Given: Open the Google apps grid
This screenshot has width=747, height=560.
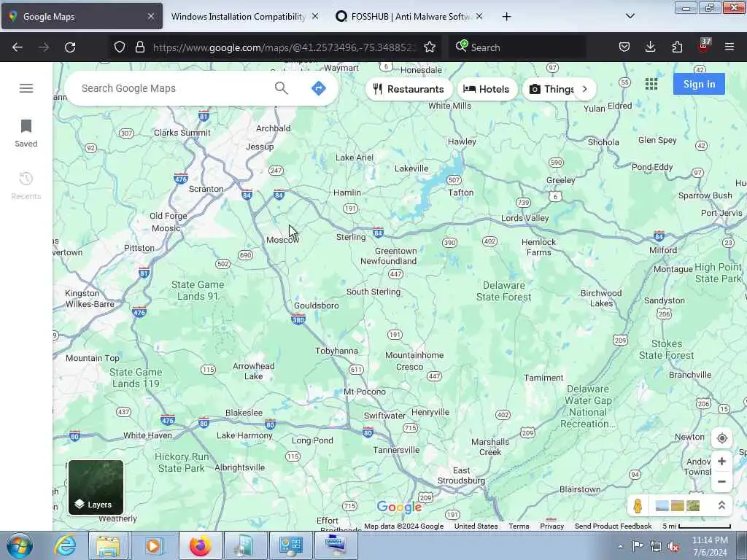Looking at the screenshot, I should (x=651, y=85).
